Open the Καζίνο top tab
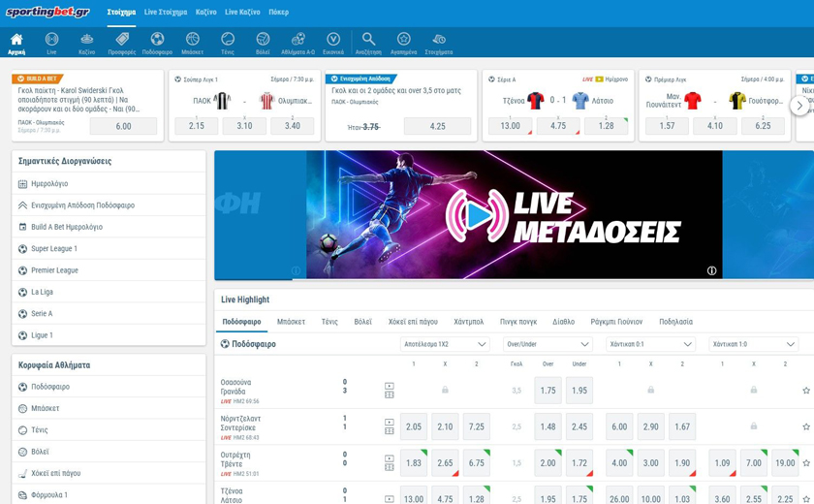 pos(206,12)
